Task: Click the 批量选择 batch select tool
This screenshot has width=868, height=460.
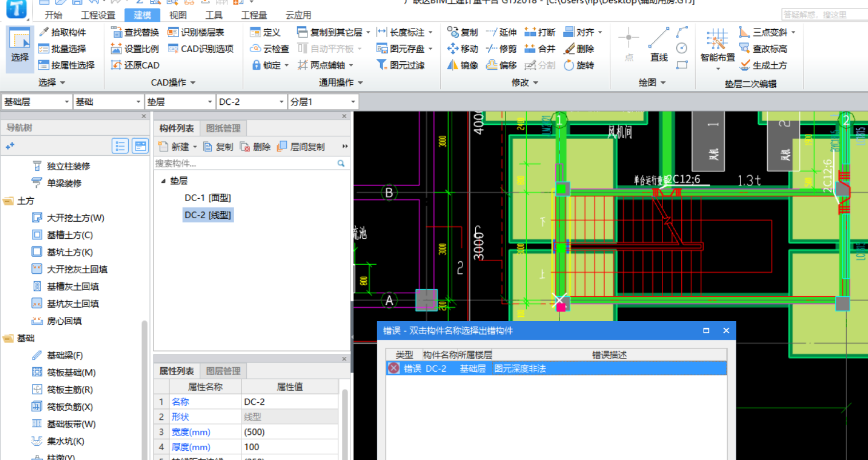Action: coord(62,49)
